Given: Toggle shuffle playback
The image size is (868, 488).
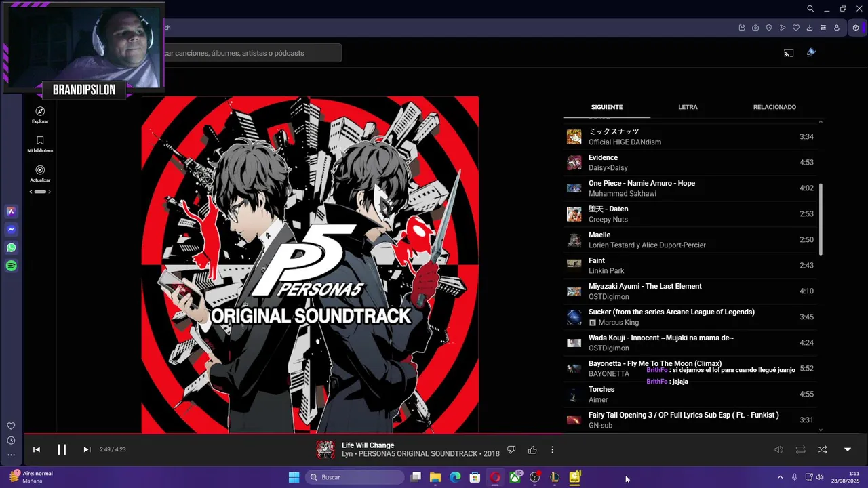Looking at the screenshot, I should click(x=823, y=449).
